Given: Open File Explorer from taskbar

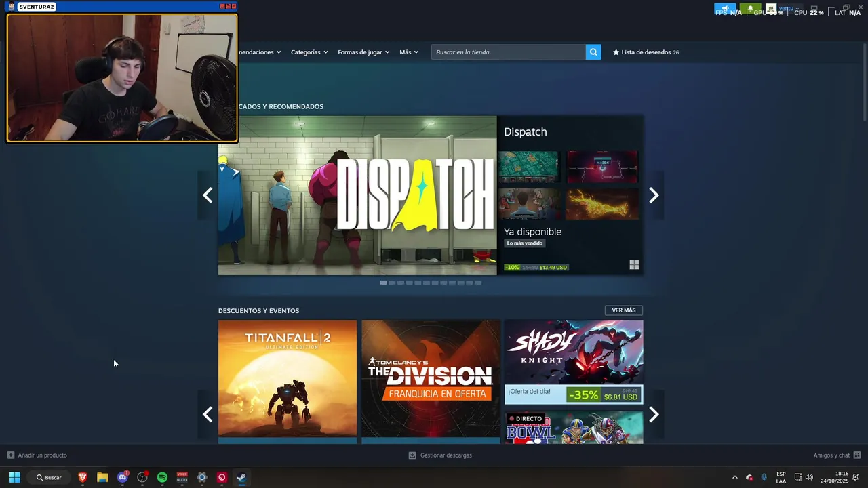Looking at the screenshot, I should (x=102, y=477).
